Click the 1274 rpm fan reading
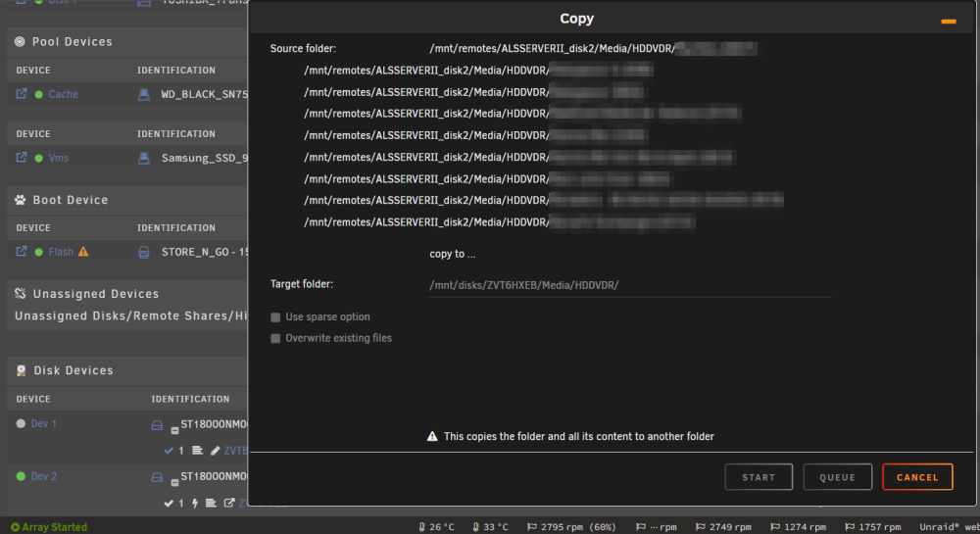The height and width of the screenshot is (534, 980). [x=798, y=527]
